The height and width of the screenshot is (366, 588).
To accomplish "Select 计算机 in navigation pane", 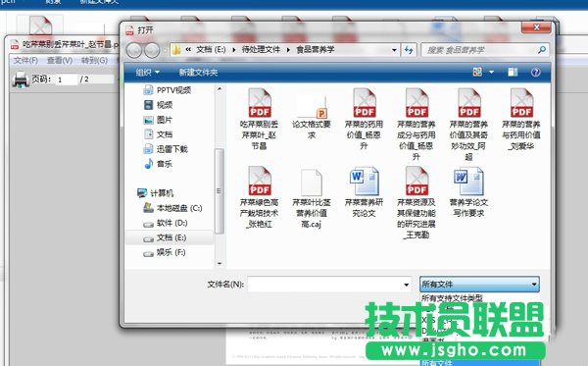I will (x=155, y=193).
